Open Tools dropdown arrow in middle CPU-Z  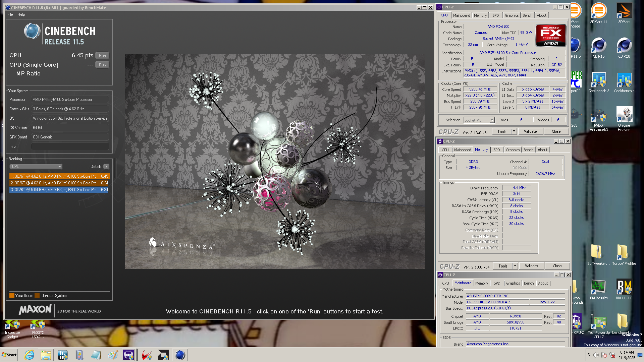tap(515, 266)
